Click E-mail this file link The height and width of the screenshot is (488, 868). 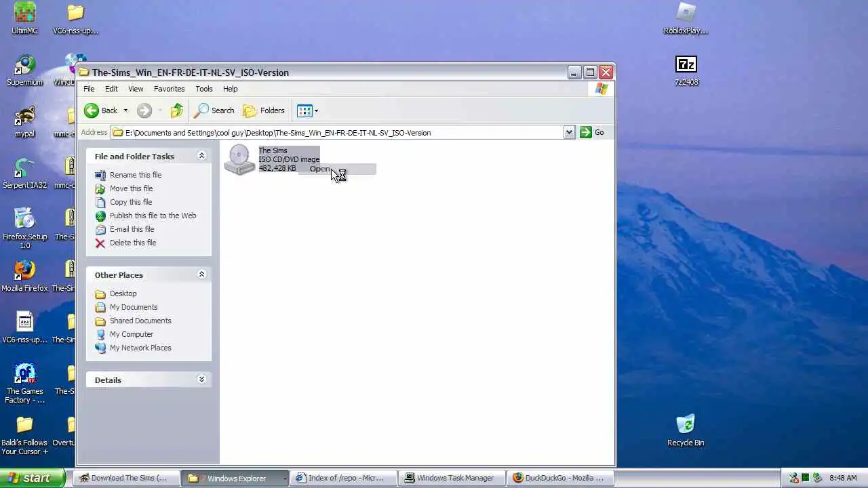(x=132, y=229)
